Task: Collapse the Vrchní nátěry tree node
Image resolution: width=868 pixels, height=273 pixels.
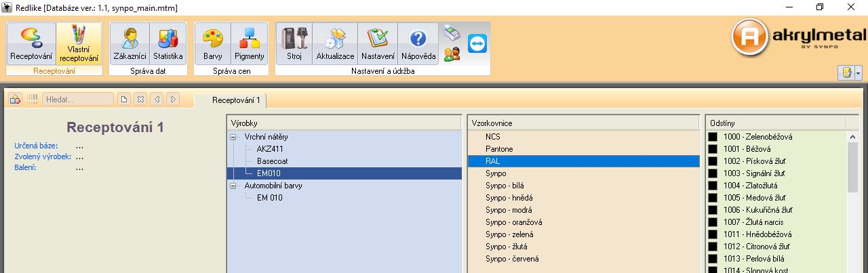Action: coord(234,137)
